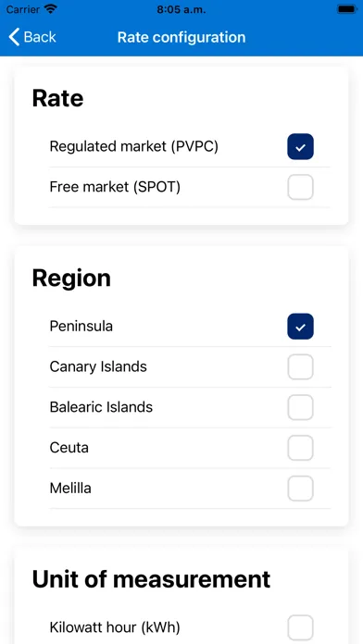
Task: Tap the Back chevron arrow icon
Action: pos(14,37)
